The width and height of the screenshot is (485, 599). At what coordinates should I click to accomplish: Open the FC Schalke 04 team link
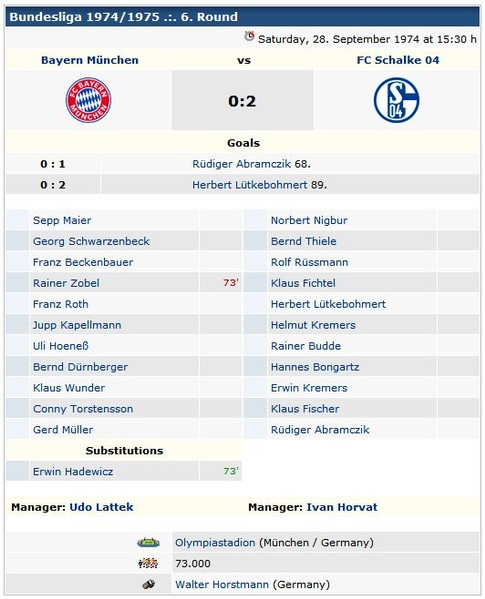(x=398, y=60)
